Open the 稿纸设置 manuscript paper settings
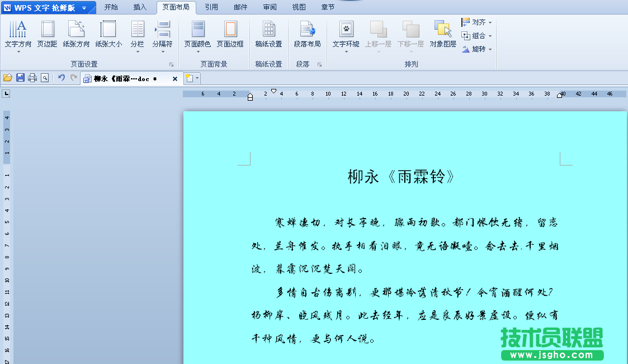Image resolution: width=628 pixels, height=364 pixels. (268, 36)
